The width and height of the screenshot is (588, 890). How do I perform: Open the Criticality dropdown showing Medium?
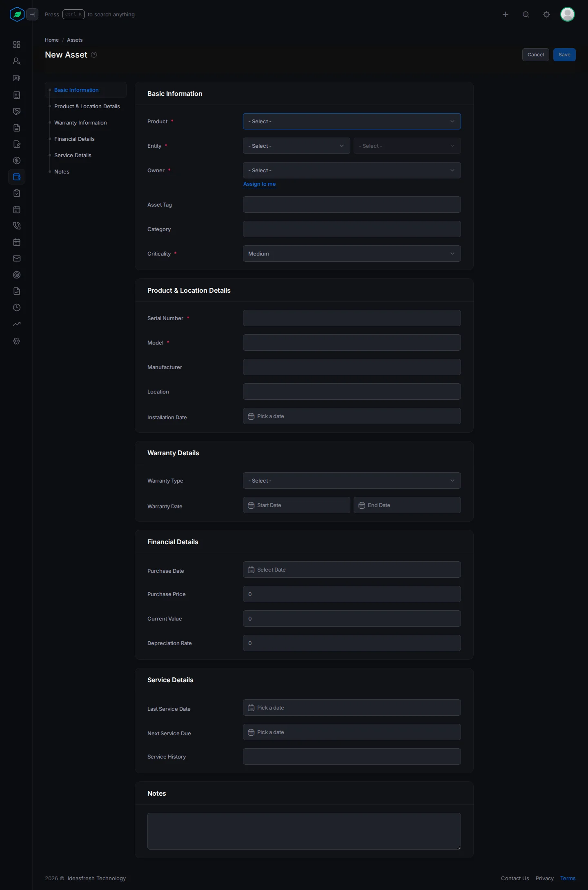(x=352, y=254)
